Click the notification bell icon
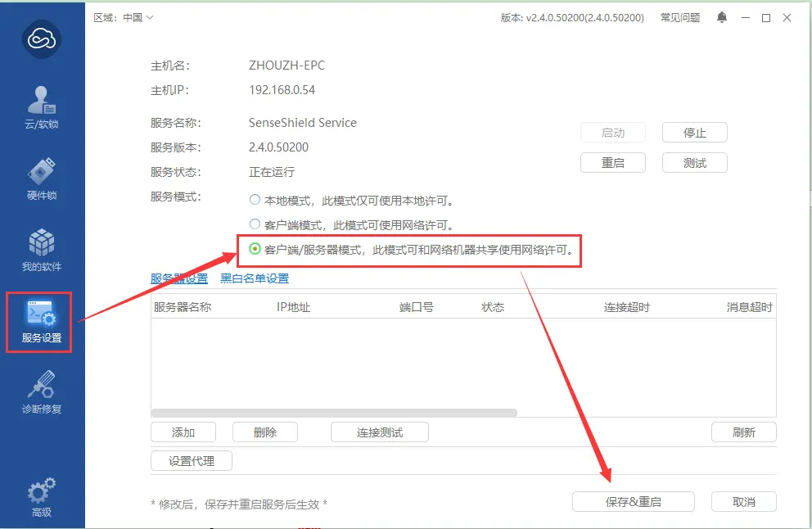 721,17
